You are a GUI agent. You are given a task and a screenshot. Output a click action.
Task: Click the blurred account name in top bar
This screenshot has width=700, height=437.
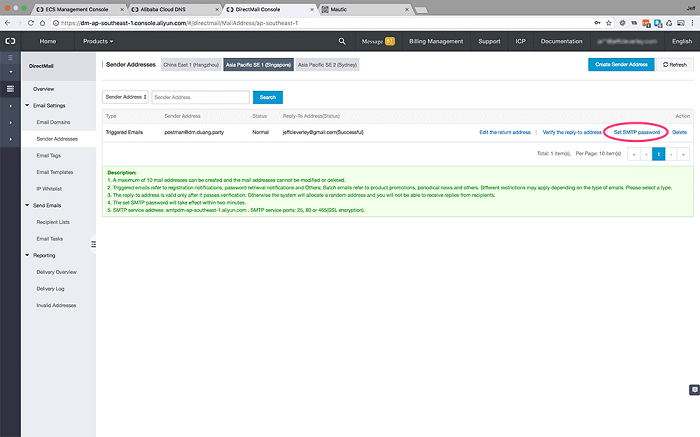point(627,41)
